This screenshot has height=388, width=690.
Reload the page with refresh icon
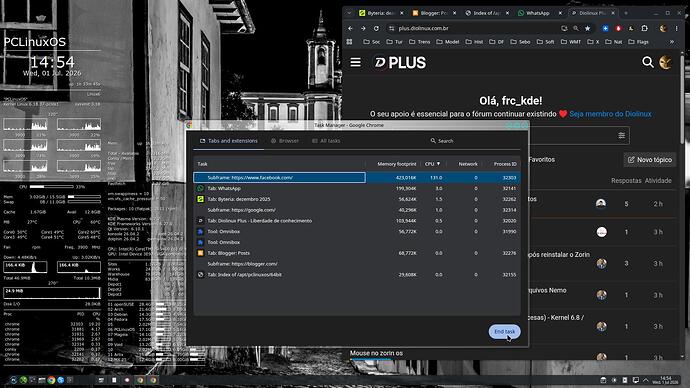click(376, 28)
